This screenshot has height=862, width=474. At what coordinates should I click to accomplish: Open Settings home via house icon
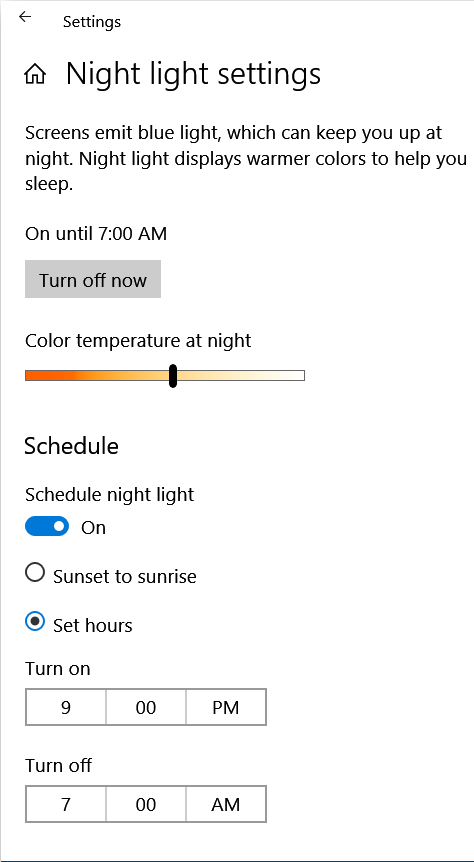(35, 74)
